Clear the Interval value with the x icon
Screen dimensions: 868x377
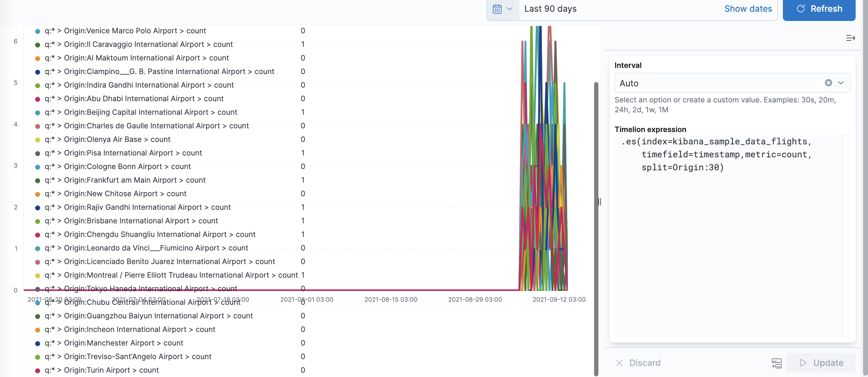coord(829,83)
